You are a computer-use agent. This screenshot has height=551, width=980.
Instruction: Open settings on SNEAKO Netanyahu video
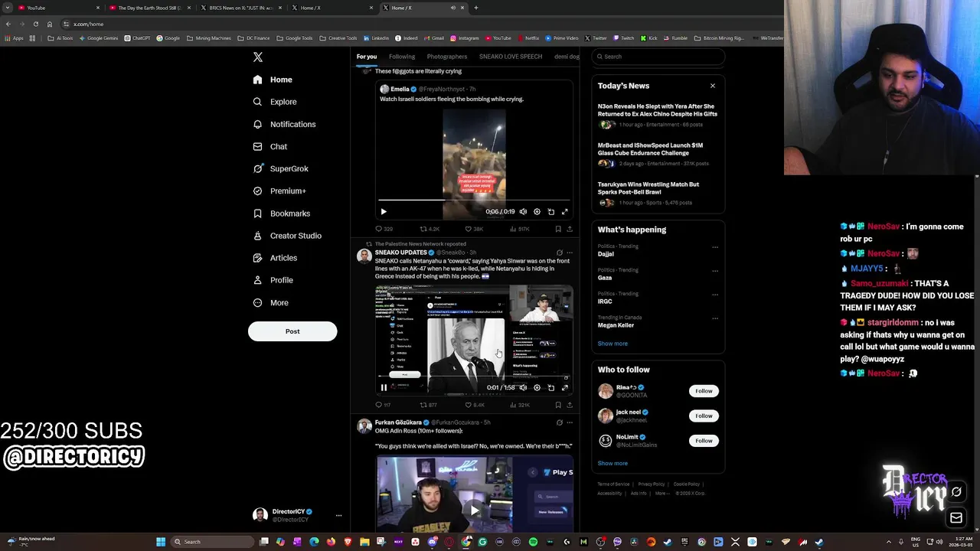click(x=537, y=388)
